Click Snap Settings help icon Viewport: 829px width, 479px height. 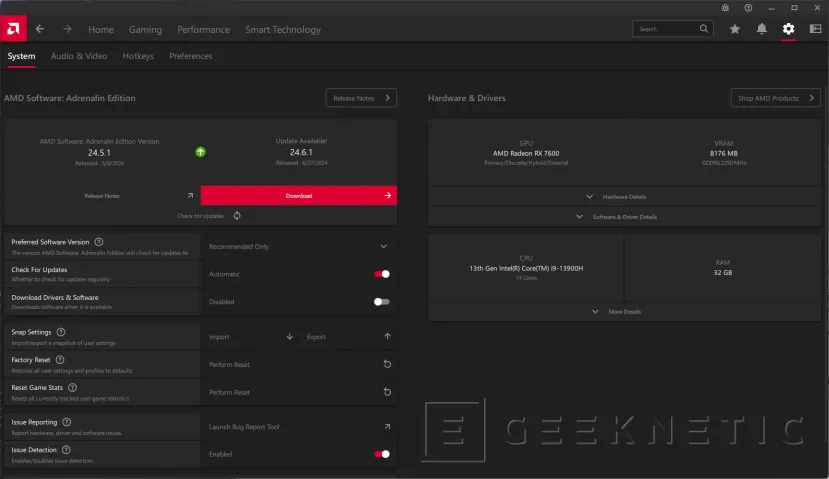(61, 332)
